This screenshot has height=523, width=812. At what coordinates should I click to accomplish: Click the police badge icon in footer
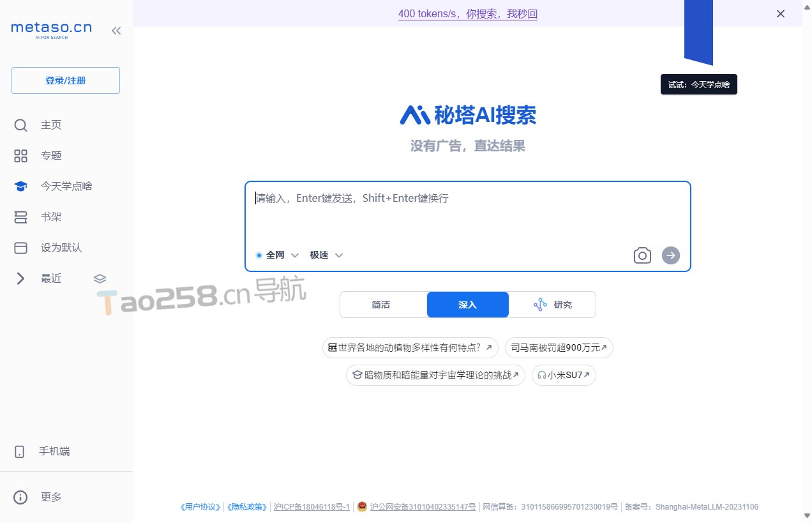(x=362, y=506)
